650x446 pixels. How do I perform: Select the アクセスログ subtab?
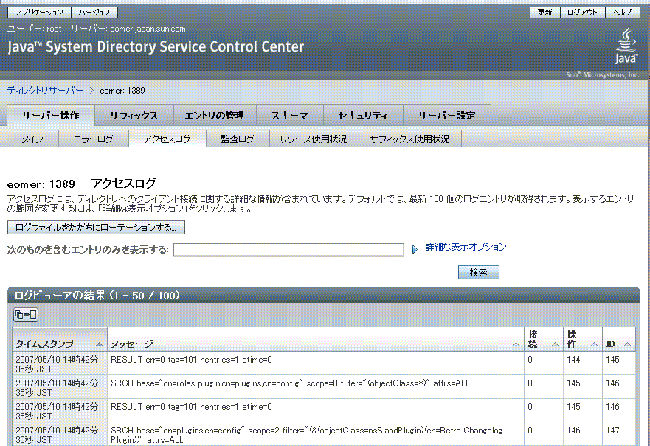(167, 139)
